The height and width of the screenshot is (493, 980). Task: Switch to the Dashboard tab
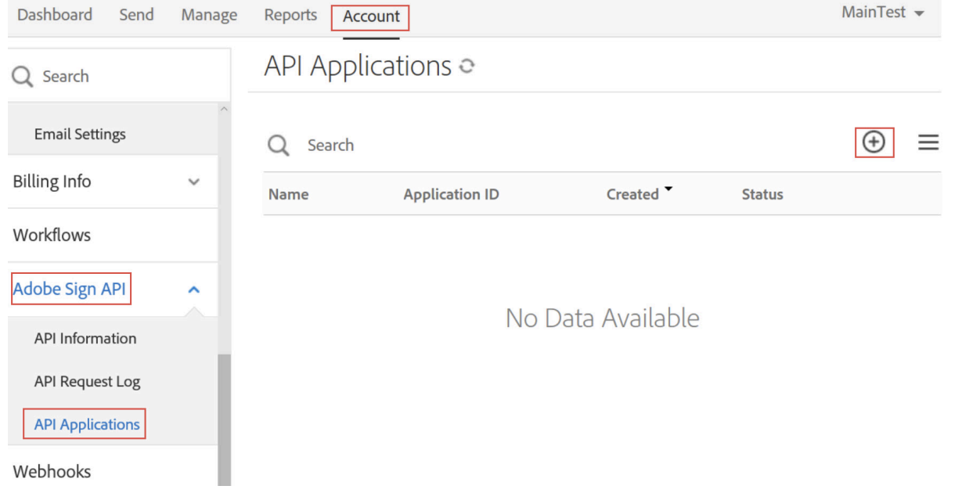[54, 15]
